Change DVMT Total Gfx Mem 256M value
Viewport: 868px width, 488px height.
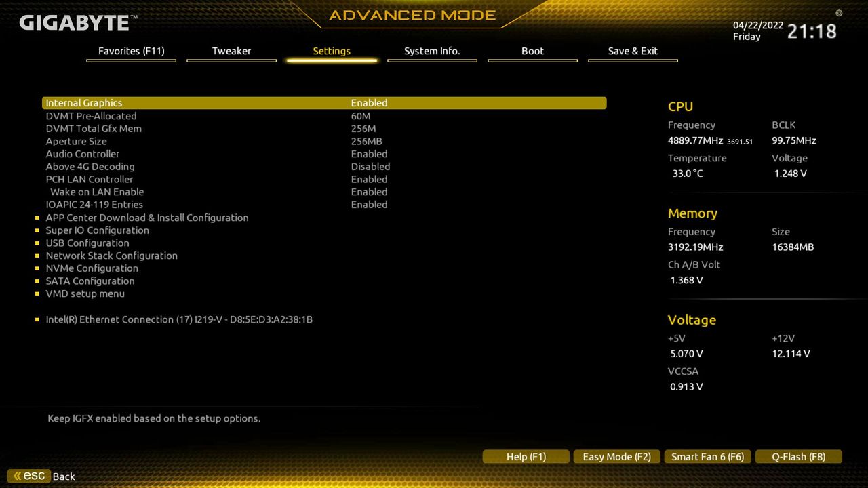363,129
